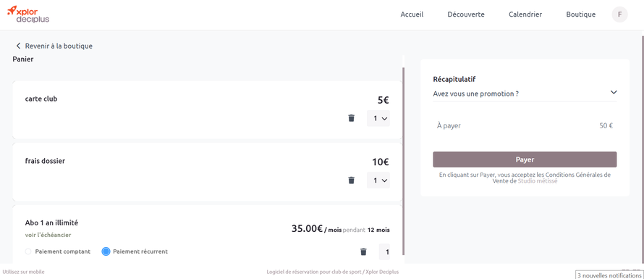The height and width of the screenshot is (279, 644).
Task: Open the Découverte menu item
Action: [466, 14]
